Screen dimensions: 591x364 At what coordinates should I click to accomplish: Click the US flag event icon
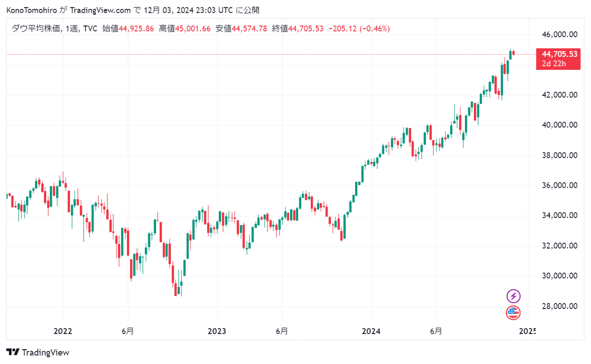click(513, 312)
